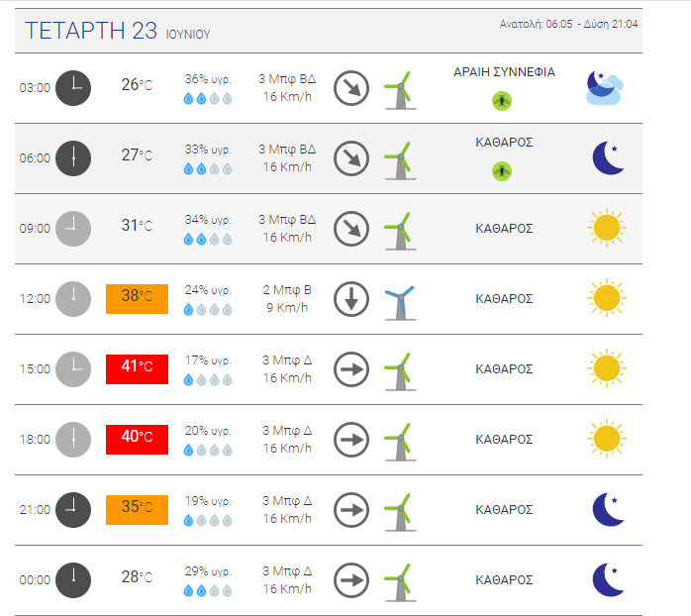This screenshot has width=691, height=616.
Task: Click the orange 38°C temperature box
Action: point(137,299)
